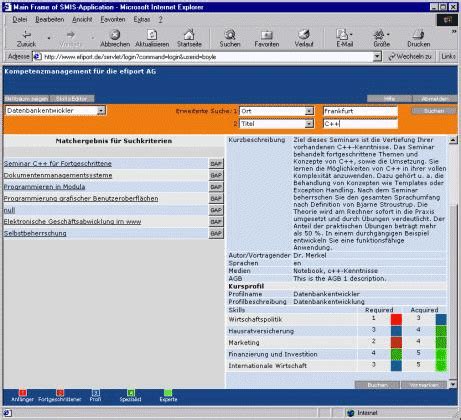
Task: Click the Buchen button
Action: coord(377,385)
